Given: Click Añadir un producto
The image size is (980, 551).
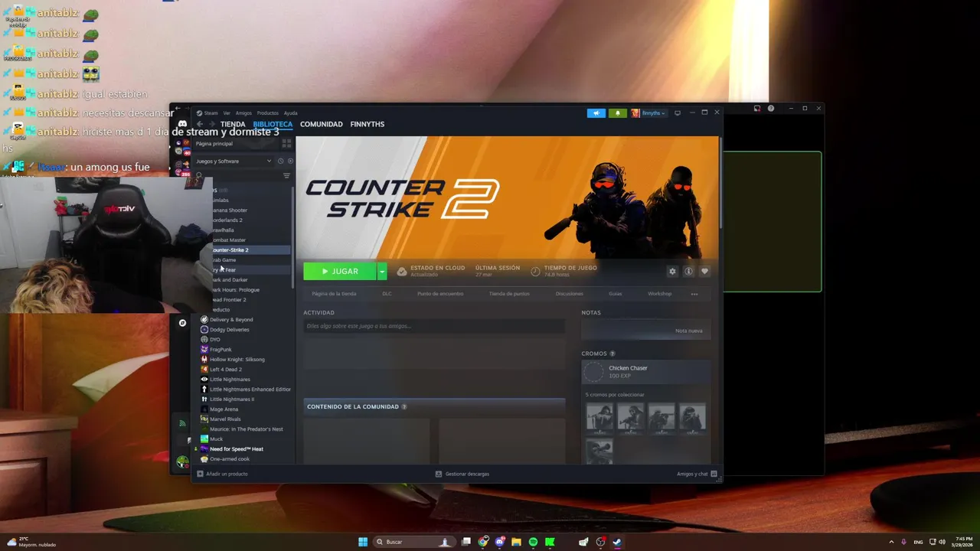Looking at the screenshot, I should [x=222, y=474].
